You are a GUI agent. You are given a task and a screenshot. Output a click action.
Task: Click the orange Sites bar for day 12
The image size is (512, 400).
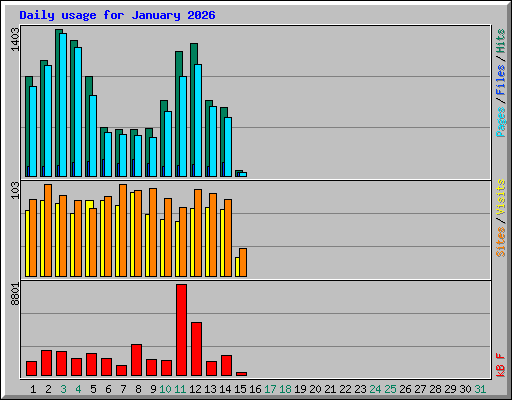(198, 233)
